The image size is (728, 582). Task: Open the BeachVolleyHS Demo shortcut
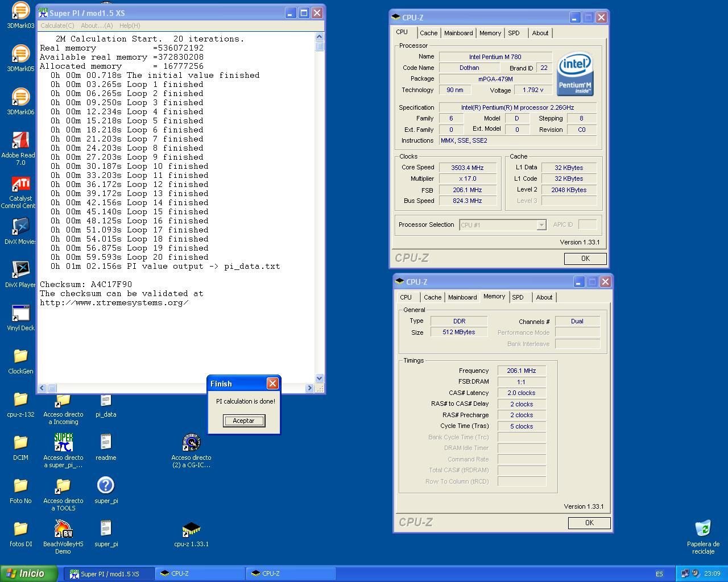tap(63, 530)
